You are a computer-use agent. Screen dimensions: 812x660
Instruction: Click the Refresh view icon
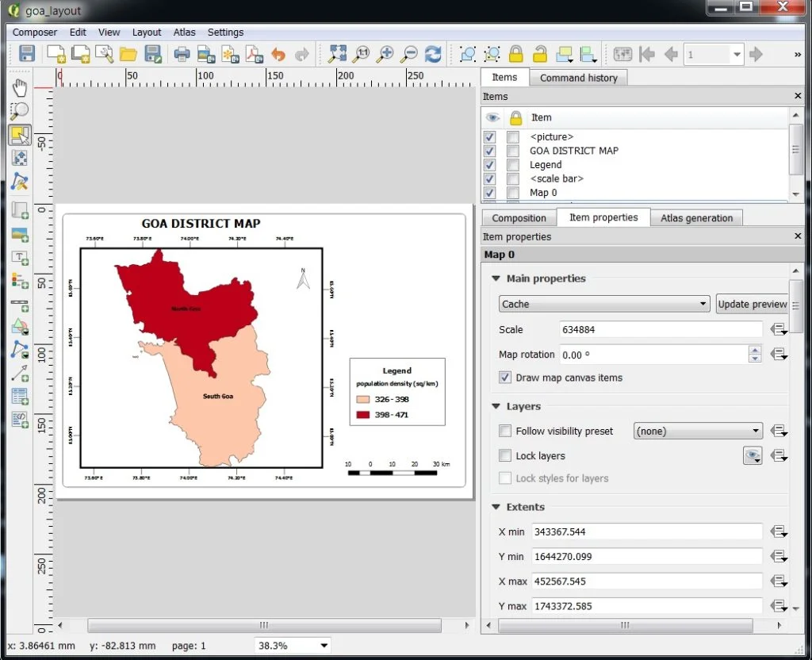click(x=433, y=54)
